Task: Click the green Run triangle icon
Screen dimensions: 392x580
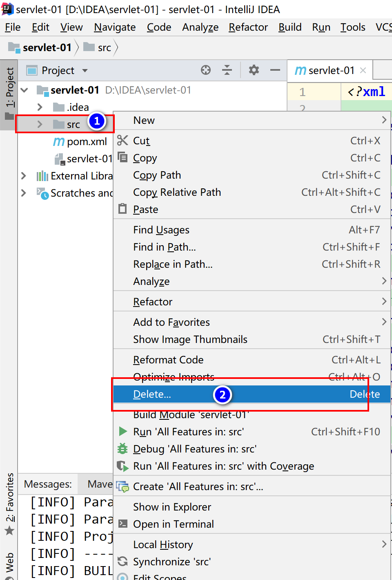Action: click(x=122, y=431)
